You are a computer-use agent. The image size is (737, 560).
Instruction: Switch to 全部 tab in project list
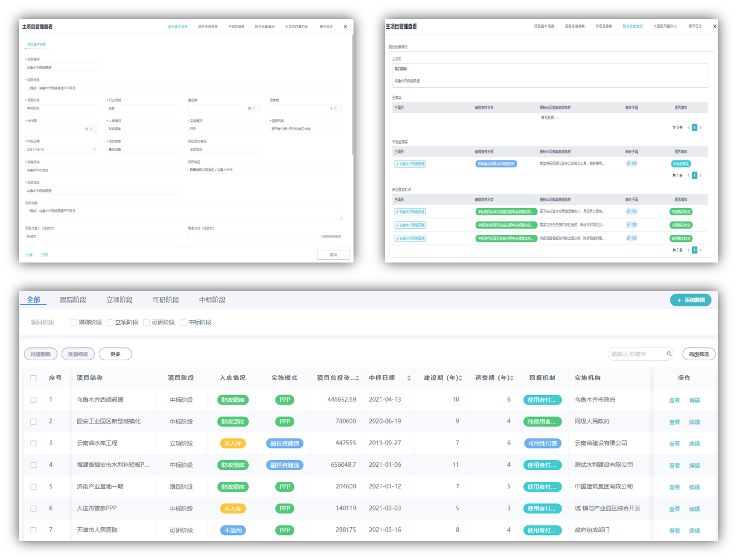[33, 300]
